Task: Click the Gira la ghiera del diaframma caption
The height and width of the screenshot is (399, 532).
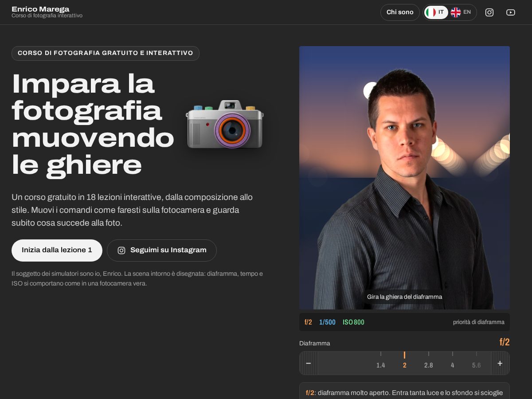Action: (x=404, y=297)
